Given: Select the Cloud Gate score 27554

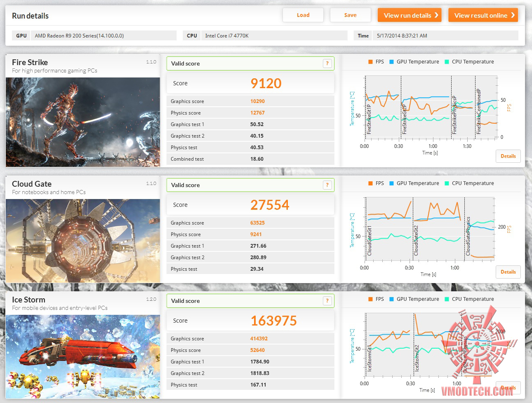Looking at the screenshot, I should coord(270,205).
